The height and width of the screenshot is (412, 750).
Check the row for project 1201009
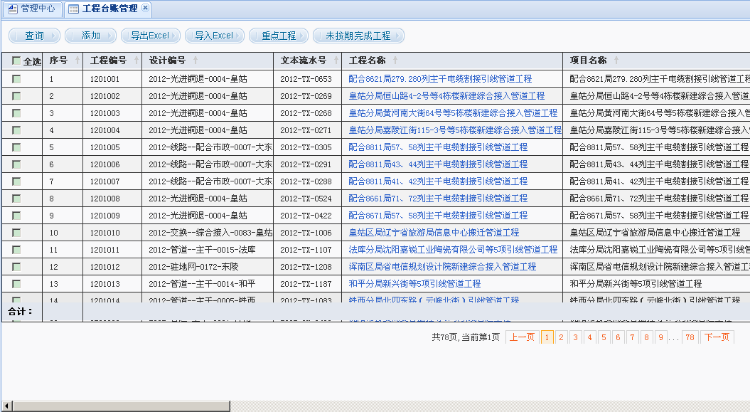coord(16,216)
